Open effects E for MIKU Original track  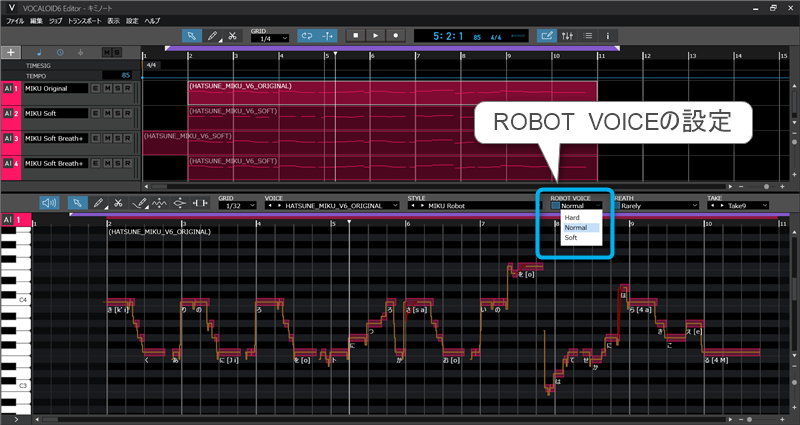tap(95, 88)
